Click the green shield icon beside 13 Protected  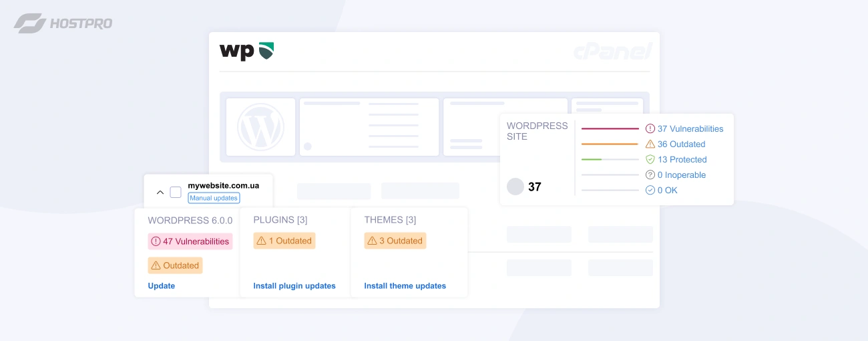pos(650,159)
